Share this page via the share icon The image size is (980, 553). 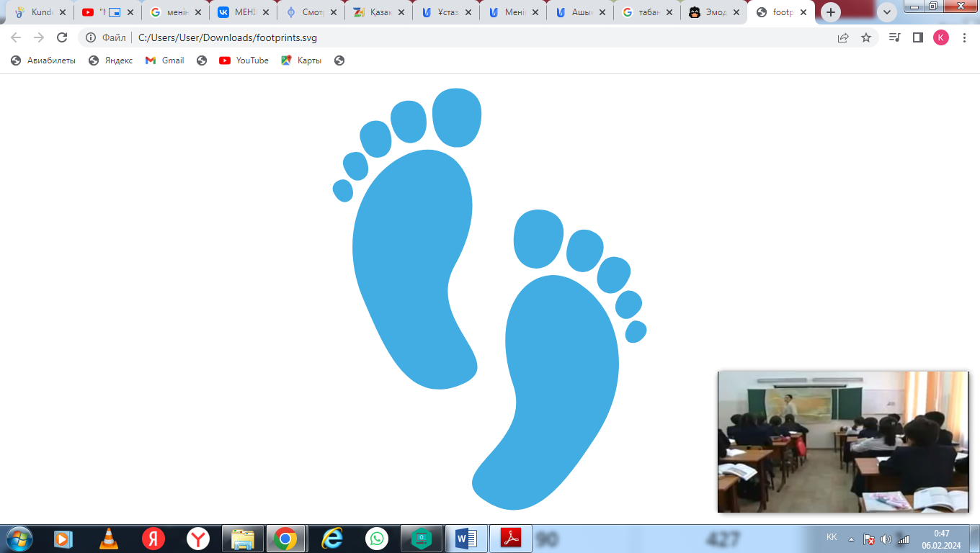(x=843, y=37)
